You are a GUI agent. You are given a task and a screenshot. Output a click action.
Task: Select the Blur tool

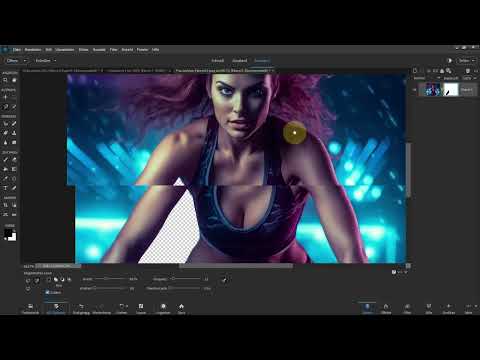[5, 142]
